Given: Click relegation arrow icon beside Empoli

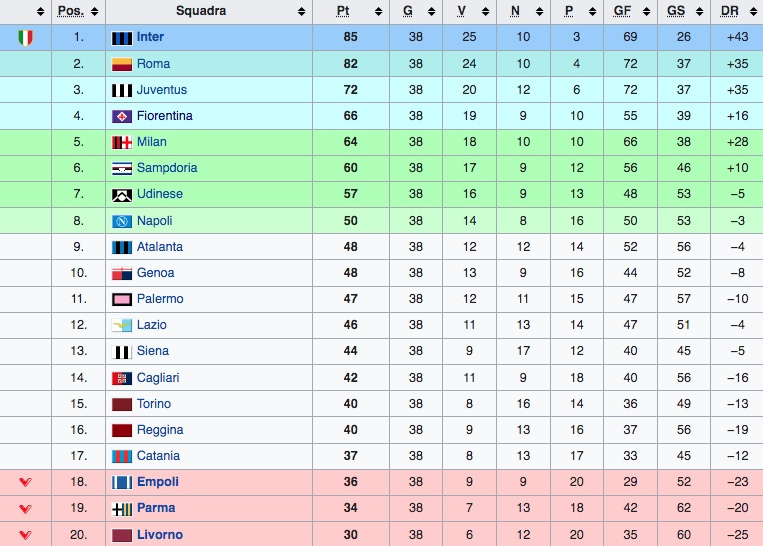Looking at the screenshot, I should [x=25, y=482].
